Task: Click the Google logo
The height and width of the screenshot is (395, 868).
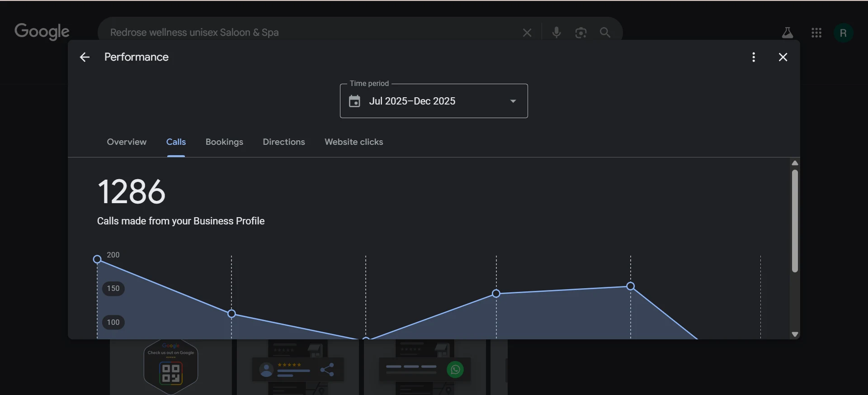Action: coord(42,31)
